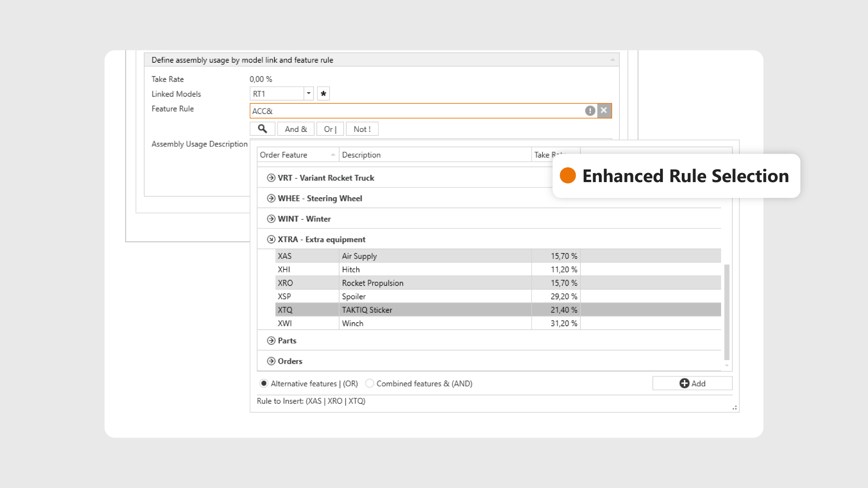Click the magnifier search icon button
868x488 pixels.
[262, 129]
